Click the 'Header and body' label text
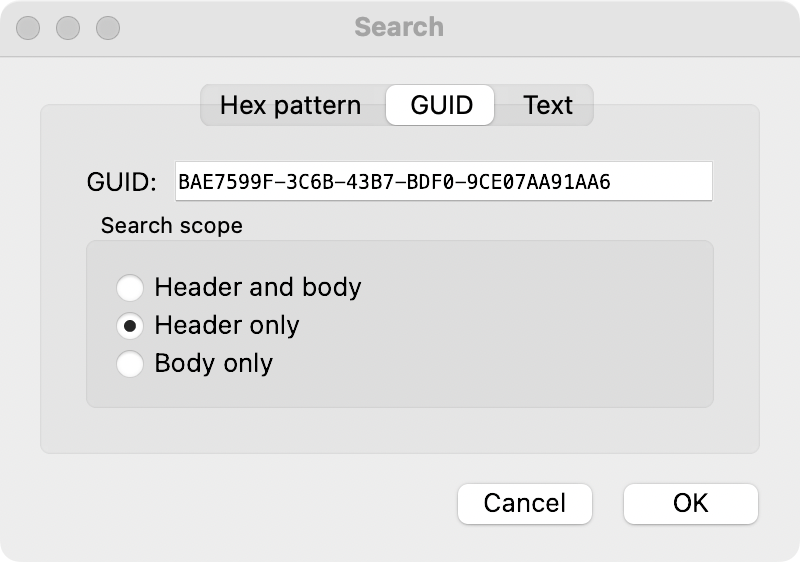 click(257, 288)
